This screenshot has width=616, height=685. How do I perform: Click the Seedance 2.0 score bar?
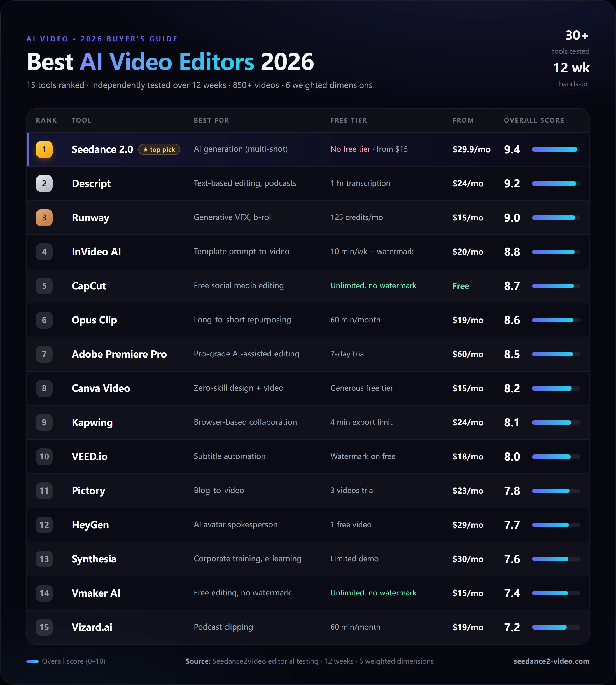coord(556,149)
